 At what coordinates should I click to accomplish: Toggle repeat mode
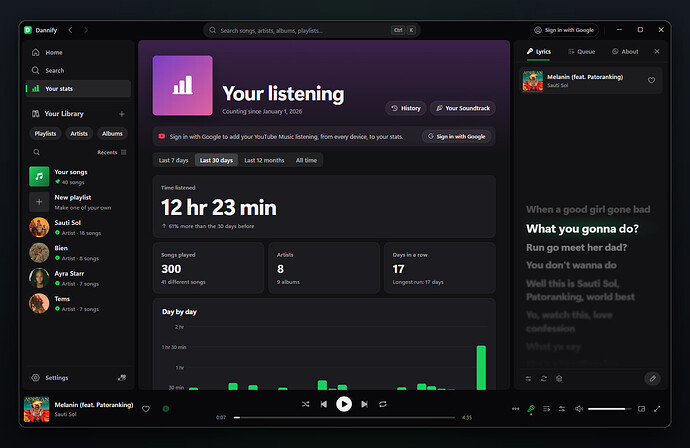383,404
